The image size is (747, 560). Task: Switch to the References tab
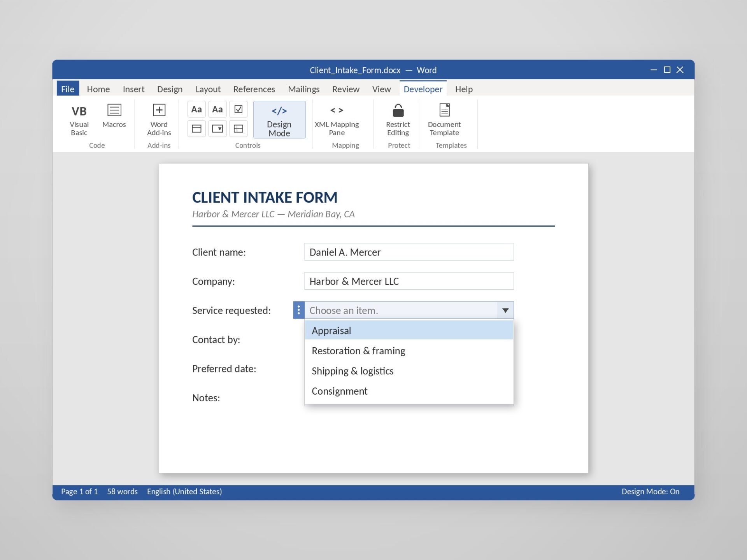[254, 89]
